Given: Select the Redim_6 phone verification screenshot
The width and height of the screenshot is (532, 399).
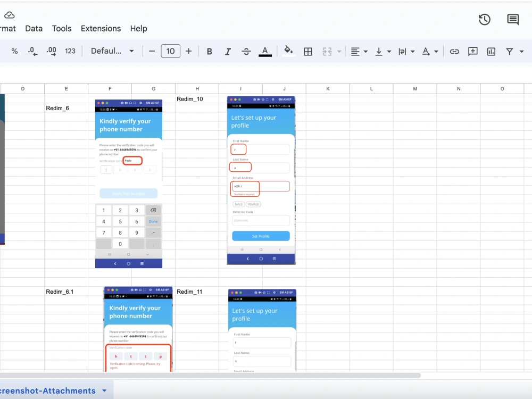Looking at the screenshot, I should coord(129,184).
